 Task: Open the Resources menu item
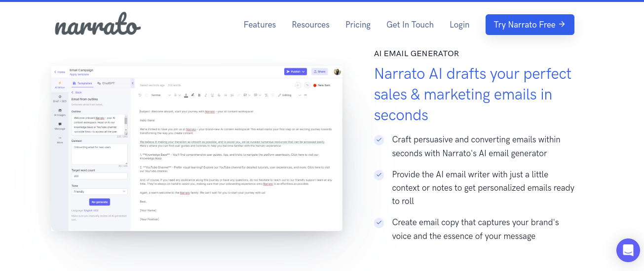click(x=310, y=25)
